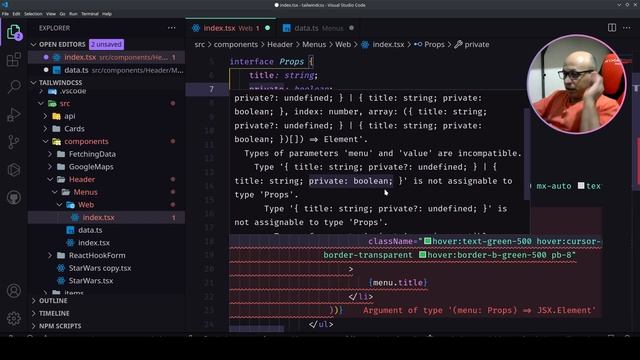Click the src breadcrumb

199,44
